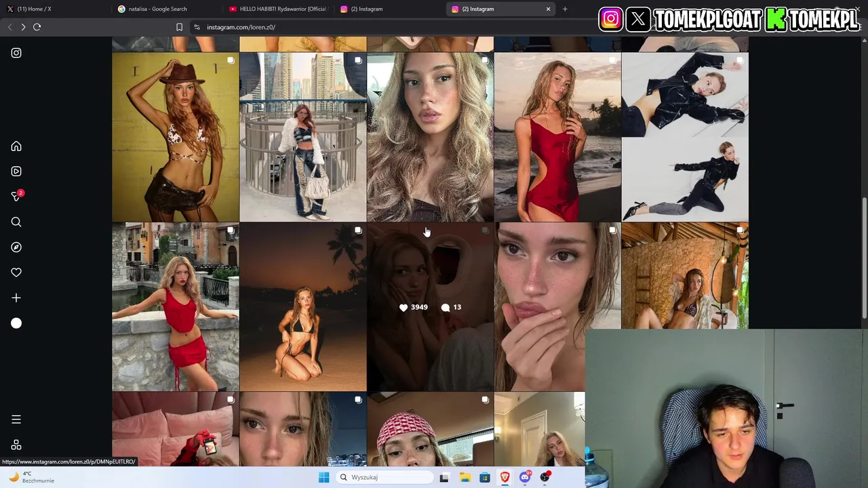Switch to '(11) Home / X' tab
The height and width of the screenshot is (488, 868).
56,9
